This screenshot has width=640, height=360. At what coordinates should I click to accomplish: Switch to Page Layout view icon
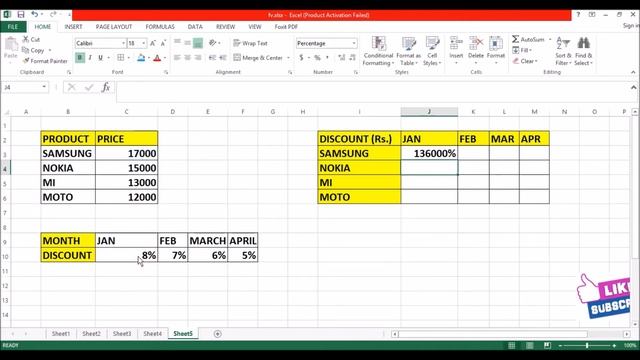point(529,346)
